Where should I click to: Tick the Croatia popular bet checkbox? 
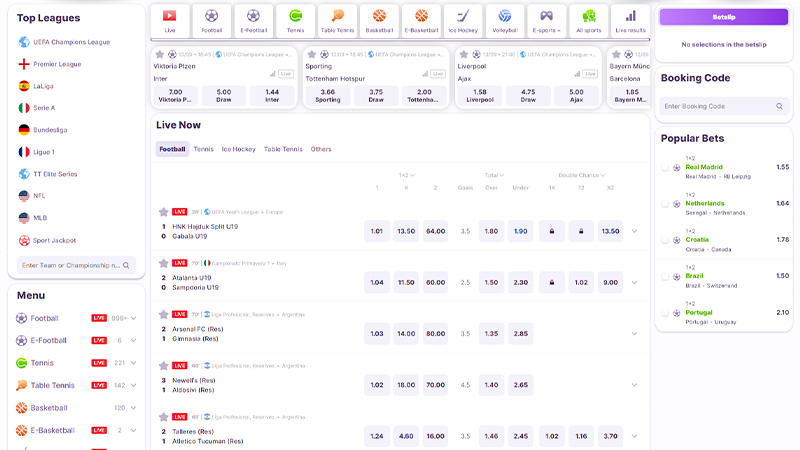[665, 240]
